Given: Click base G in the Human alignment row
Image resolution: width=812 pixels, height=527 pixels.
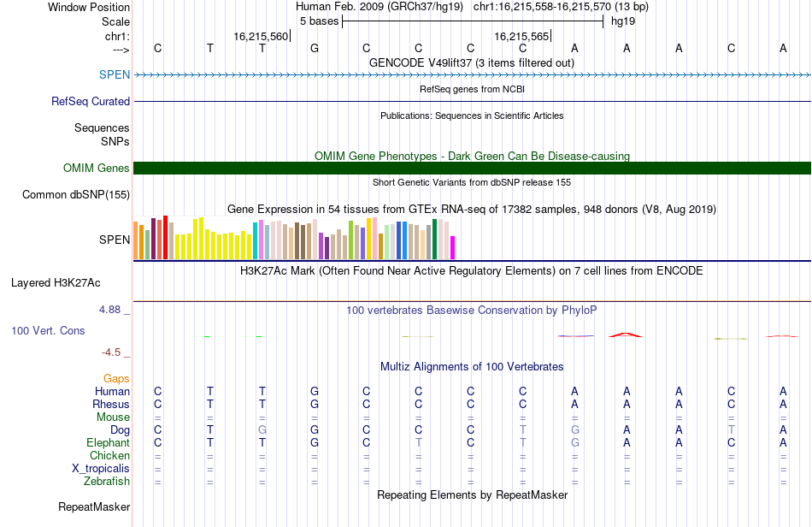Looking at the screenshot, I should point(315,391).
